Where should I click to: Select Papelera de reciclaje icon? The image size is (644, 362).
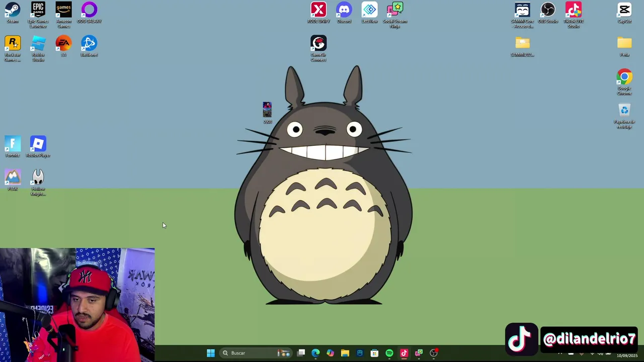pos(624,116)
